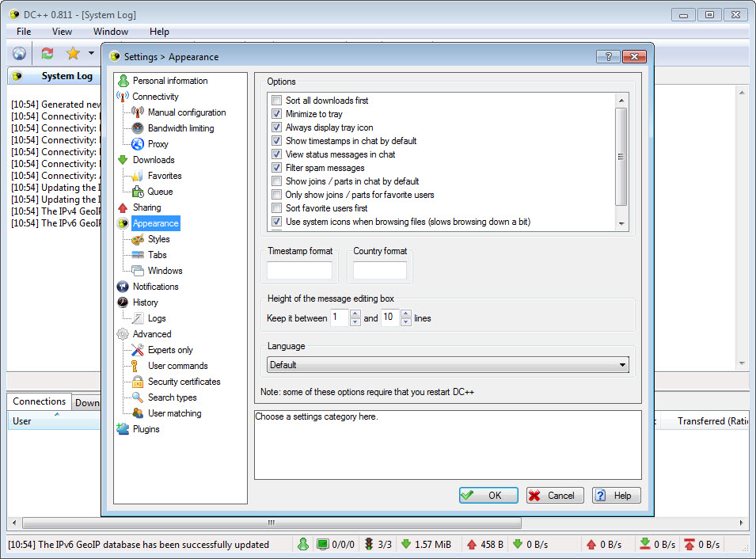Click the Timestamp format input field
Screen dimensions: 756x559
[299, 270]
